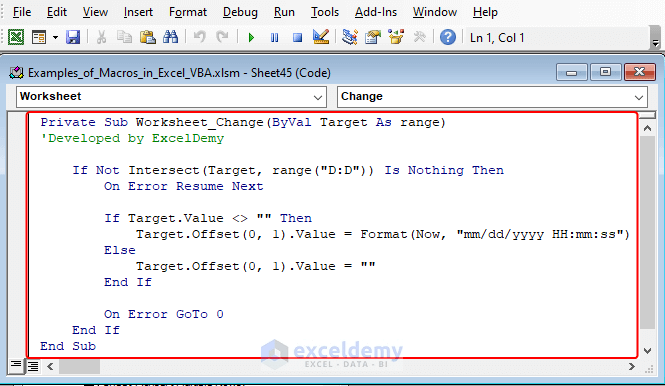Click the View Microsoft Excel icon
Viewport: 665px width, 386px height.
coord(16,37)
